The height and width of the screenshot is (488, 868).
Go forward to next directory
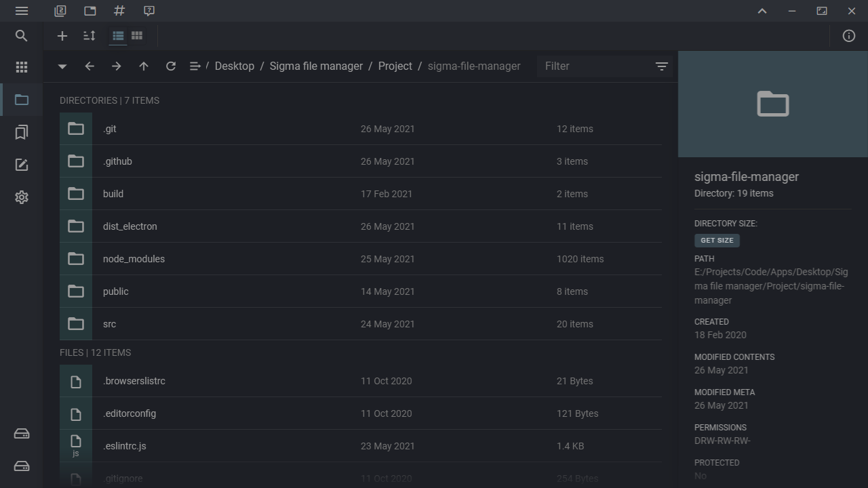click(x=117, y=66)
